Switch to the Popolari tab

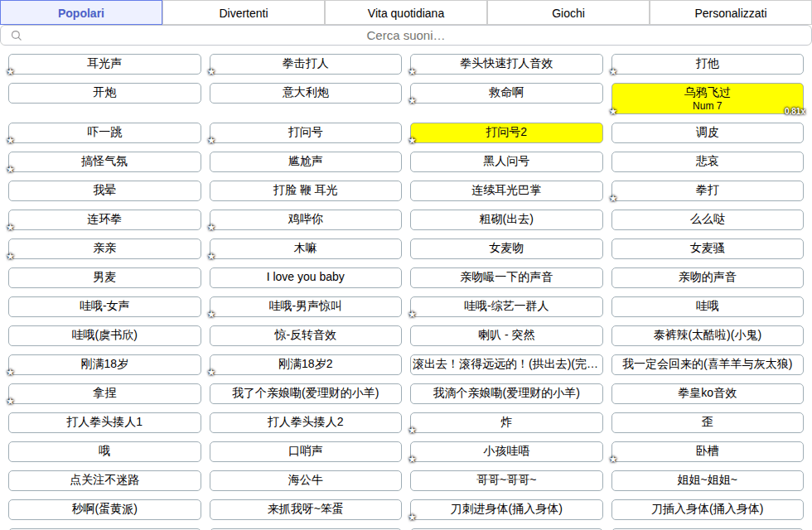[81, 13]
